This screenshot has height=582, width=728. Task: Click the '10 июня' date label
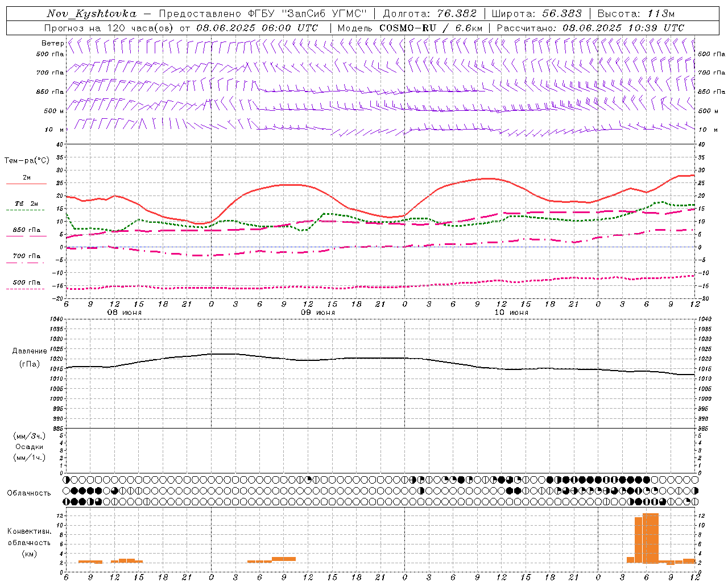pyautogui.click(x=511, y=313)
